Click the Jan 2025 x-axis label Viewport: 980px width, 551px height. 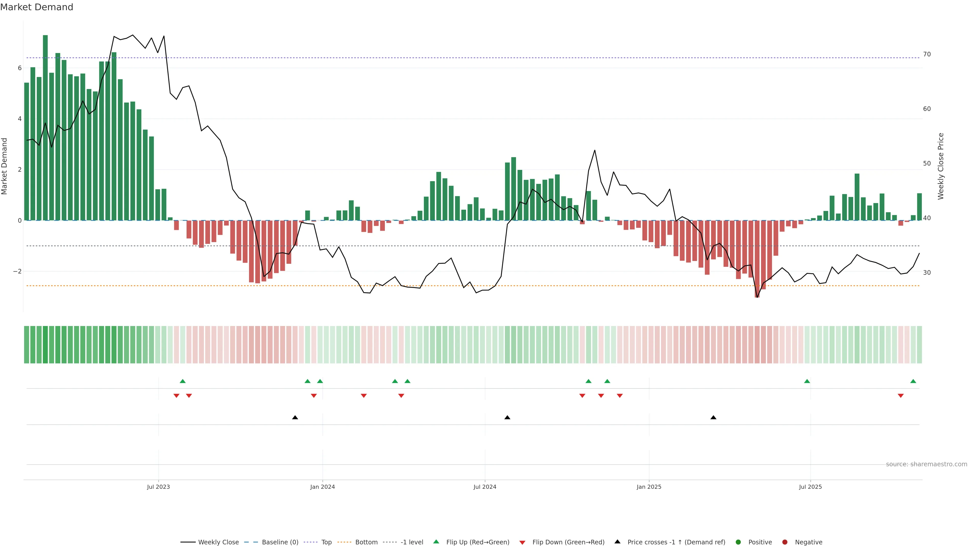[649, 487]
